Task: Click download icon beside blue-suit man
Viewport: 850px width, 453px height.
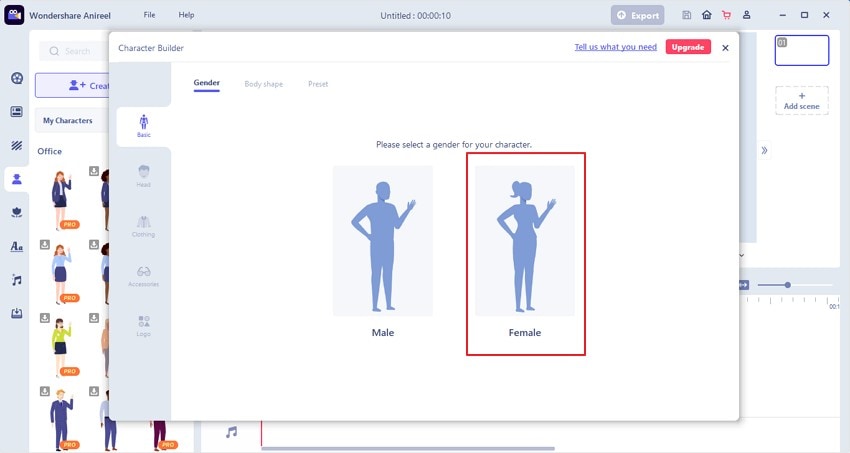Action: pos(44,391)
